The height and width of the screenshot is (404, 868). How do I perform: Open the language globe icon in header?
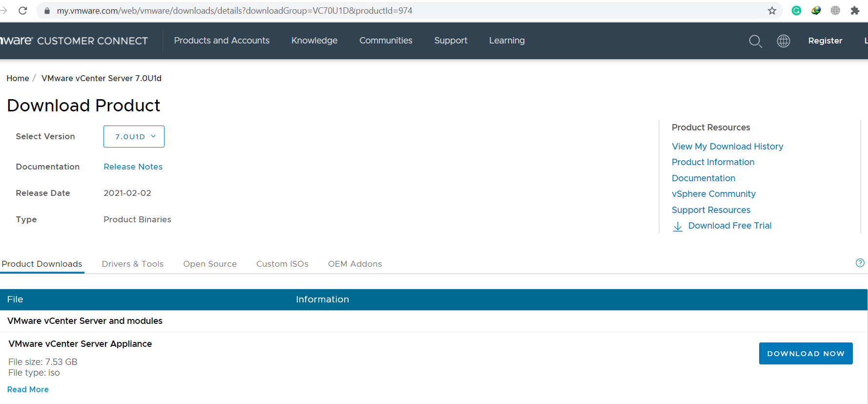784,41
